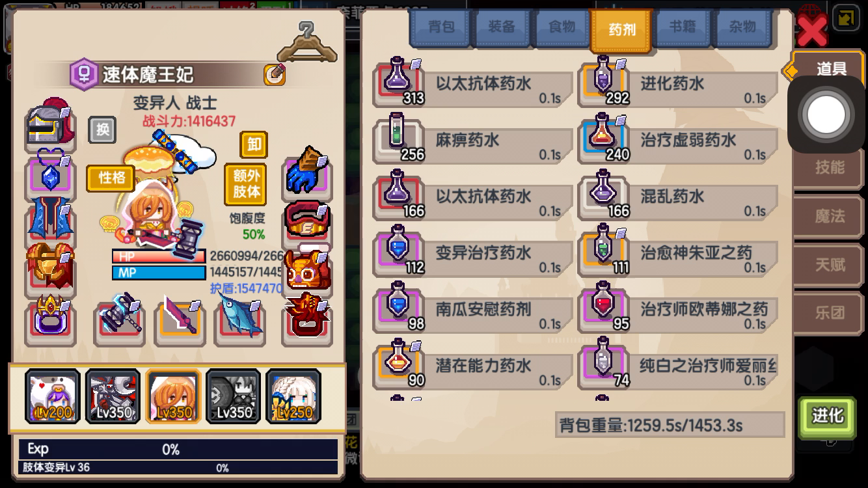Open the 技能 side tab
Screen dimensions: 868x488
tap(830, 167)
